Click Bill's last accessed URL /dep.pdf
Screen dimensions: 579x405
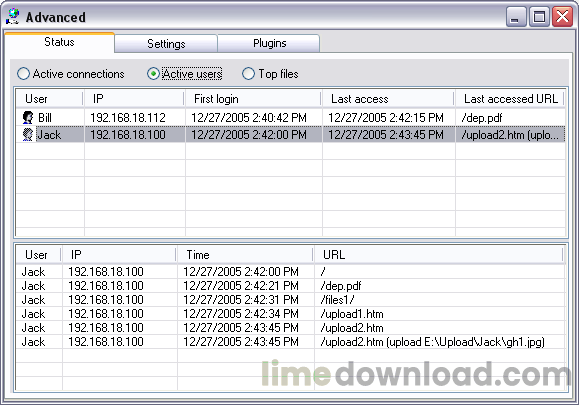(x=482, y=118)
